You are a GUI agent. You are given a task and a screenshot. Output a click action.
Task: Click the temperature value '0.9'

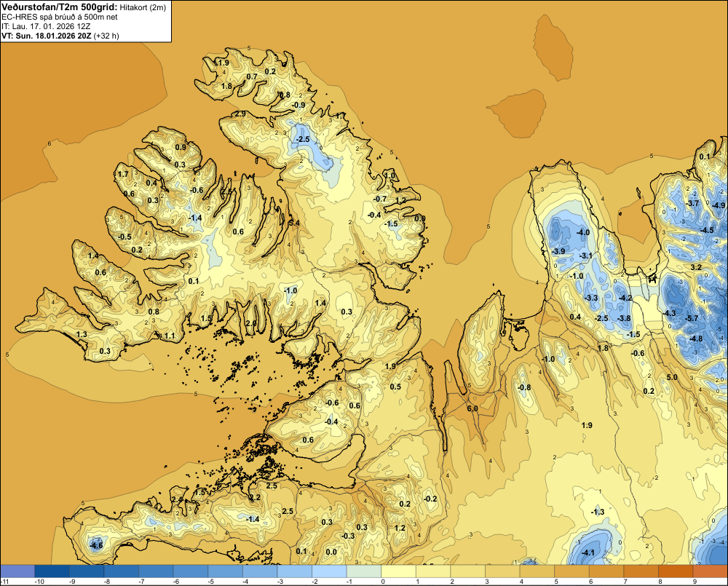(180, 147)
